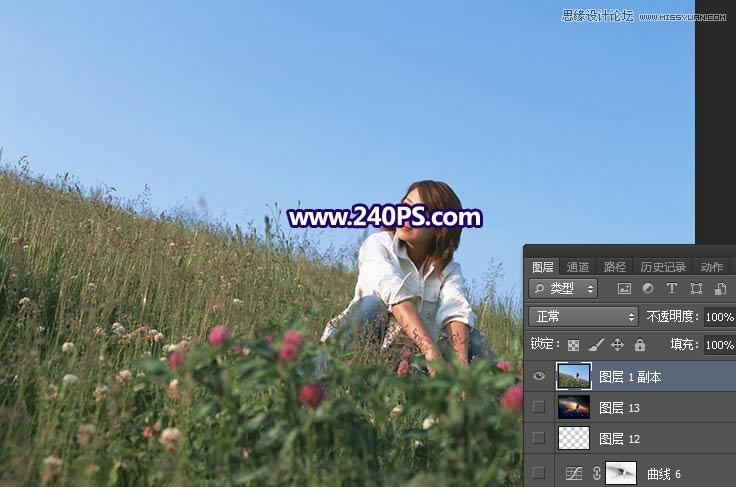Filter layers by type (T) icon
This screenshot has height=487, width=736.
[x=672, y=288]
